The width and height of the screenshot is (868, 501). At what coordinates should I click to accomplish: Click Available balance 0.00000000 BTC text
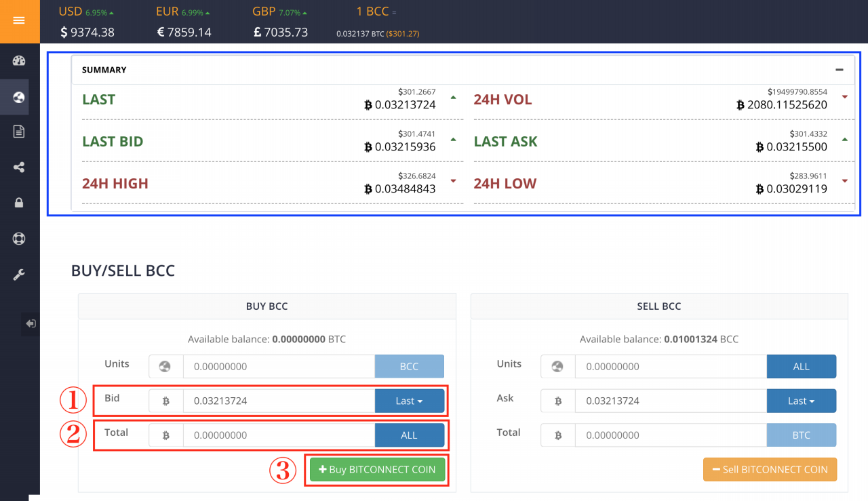(x=267, y=339)
